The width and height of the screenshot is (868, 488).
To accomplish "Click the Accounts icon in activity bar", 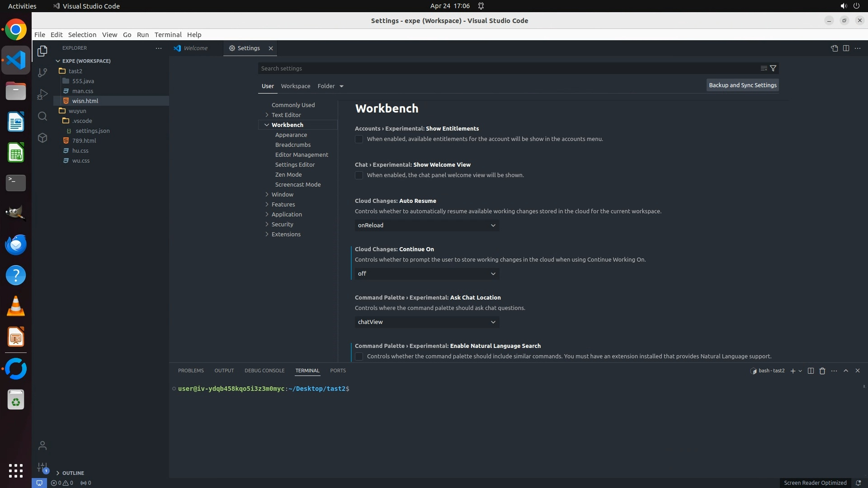I will pyautogui.click(x=42, y=446).
